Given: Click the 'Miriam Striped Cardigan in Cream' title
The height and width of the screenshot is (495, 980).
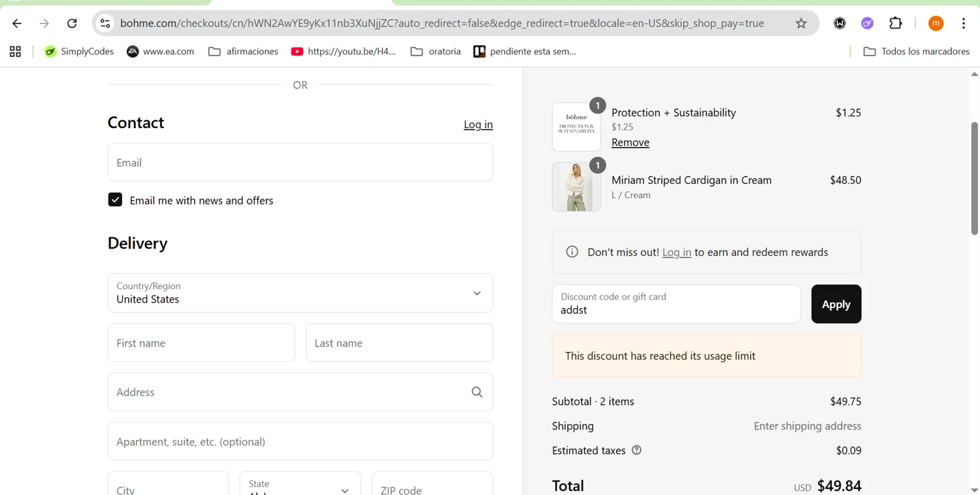Looking at the screenshot, I should [691, 180].
